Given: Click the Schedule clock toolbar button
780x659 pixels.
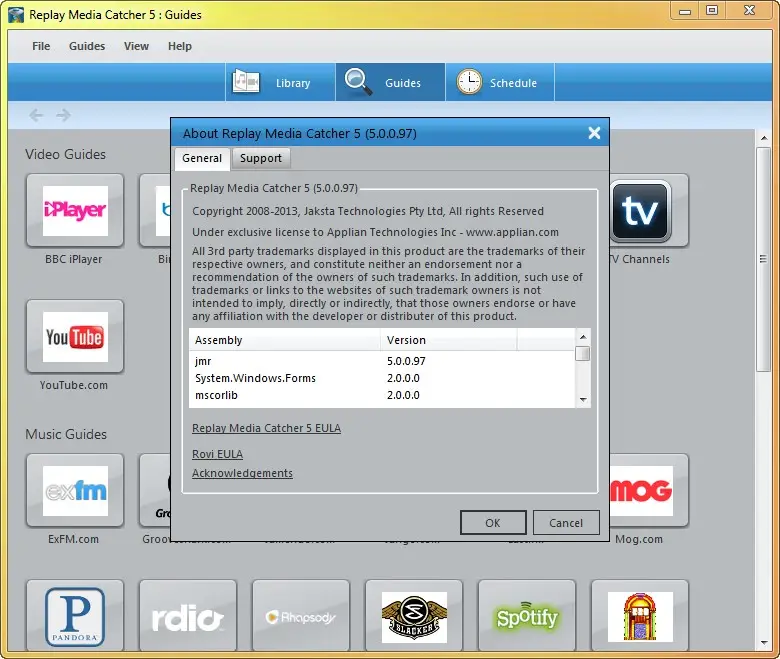Looking at the screenshot, I should (500, 82).
